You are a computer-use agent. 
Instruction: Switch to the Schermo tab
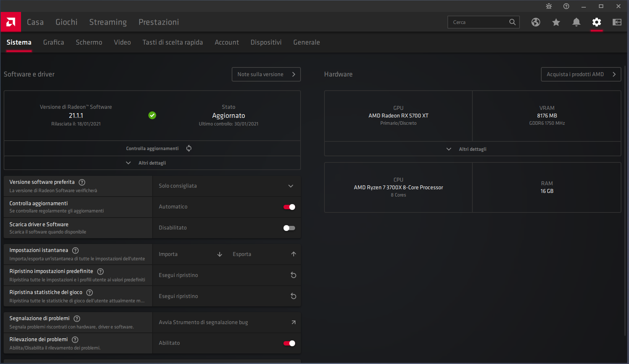point(89,42)
